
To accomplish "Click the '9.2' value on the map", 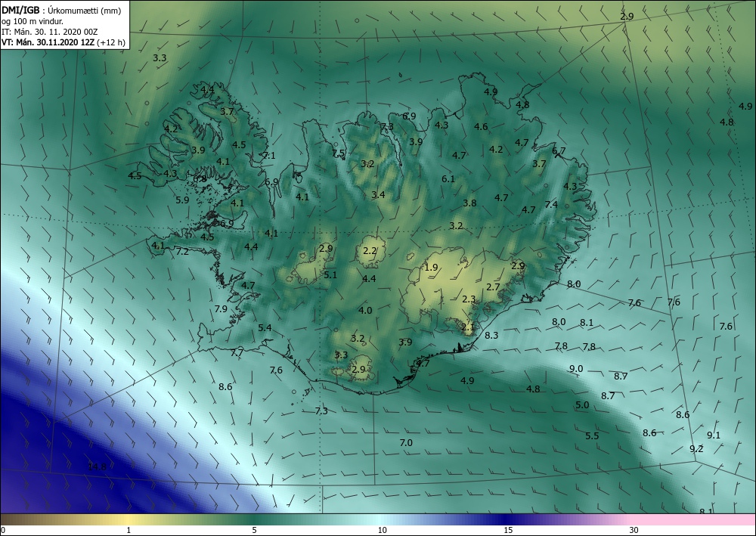I will click(696, 449).
